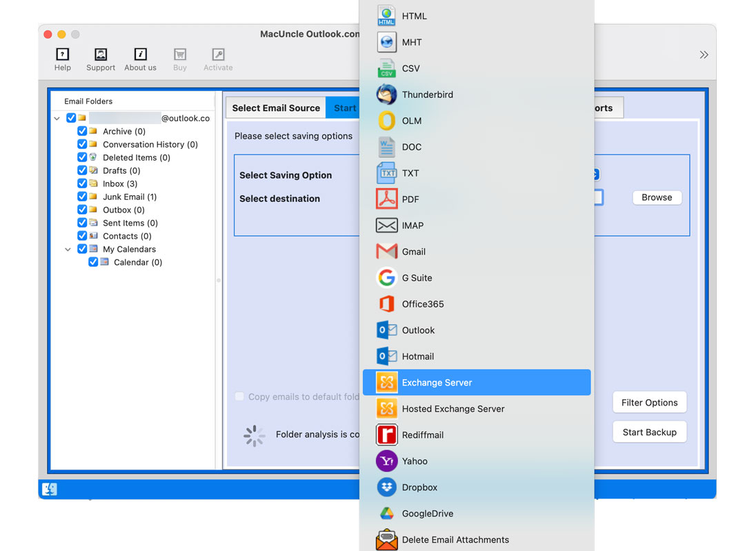Collapse the Outlook account folder tree
756x551 pixels.
tap(57, 118)
